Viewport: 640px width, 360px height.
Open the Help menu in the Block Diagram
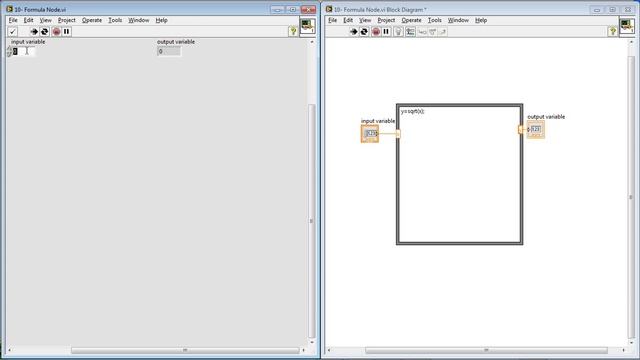tap(481, 20)
